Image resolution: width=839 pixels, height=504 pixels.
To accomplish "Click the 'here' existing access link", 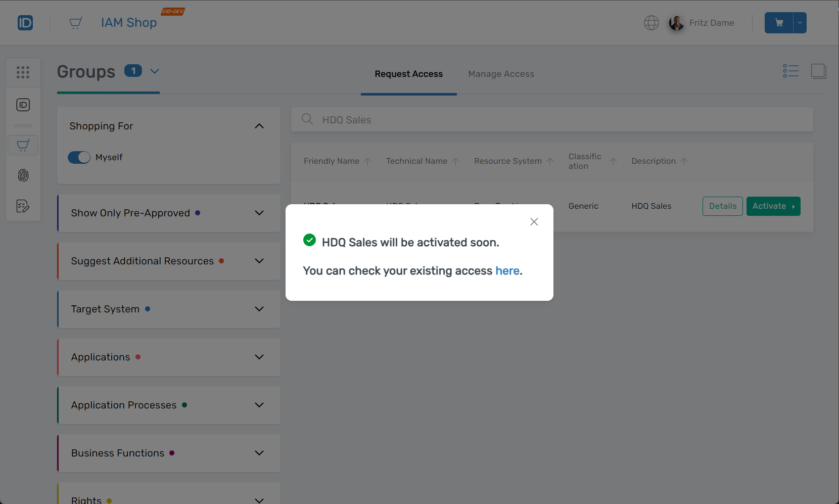I will click(507, 271).
